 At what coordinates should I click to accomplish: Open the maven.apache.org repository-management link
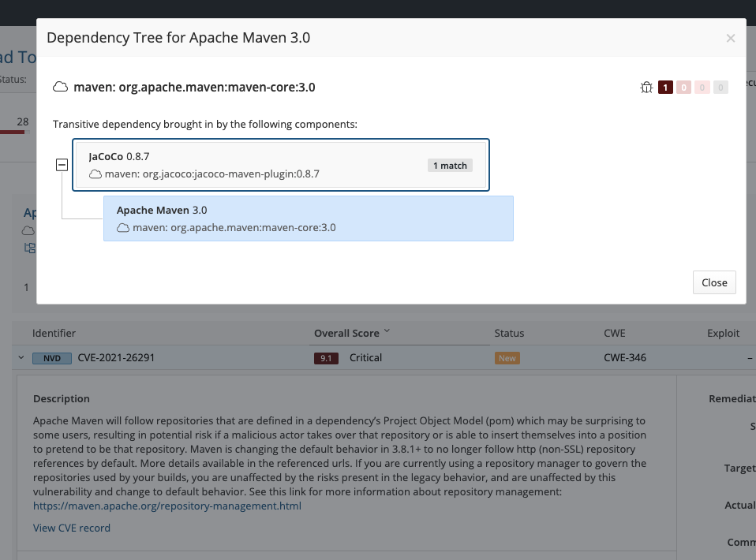(x=167, y=506)
